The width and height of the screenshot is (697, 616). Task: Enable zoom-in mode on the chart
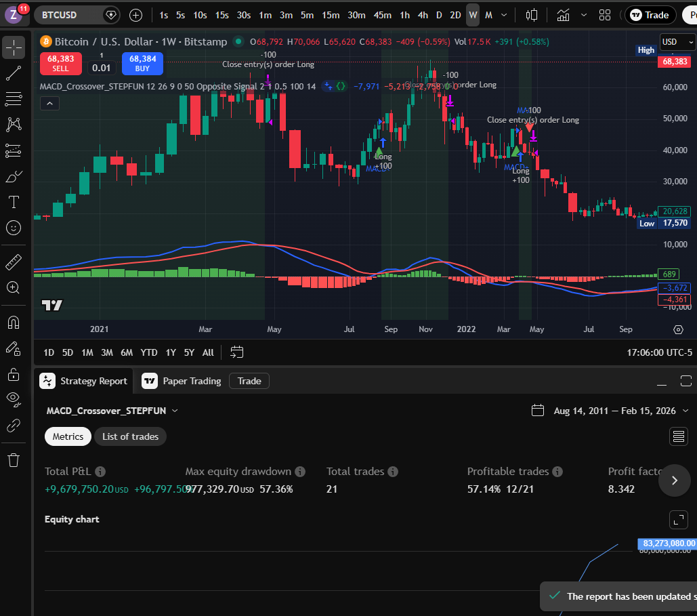coord(14,287)
